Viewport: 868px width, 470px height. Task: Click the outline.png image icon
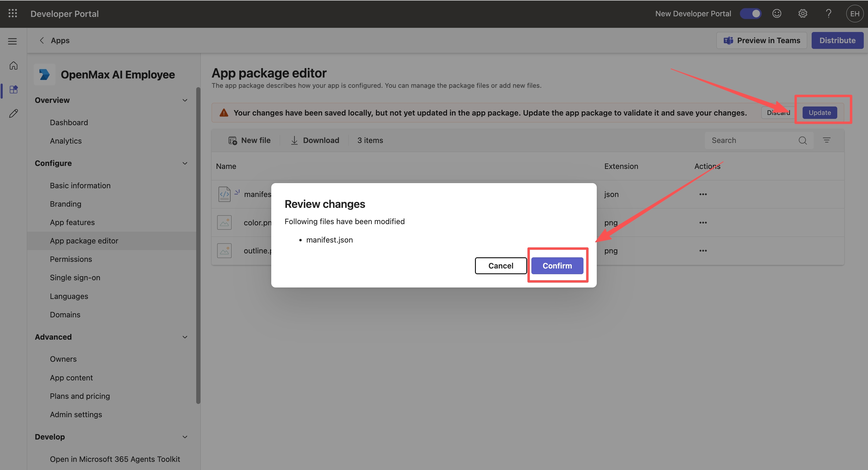click(225, 250)
